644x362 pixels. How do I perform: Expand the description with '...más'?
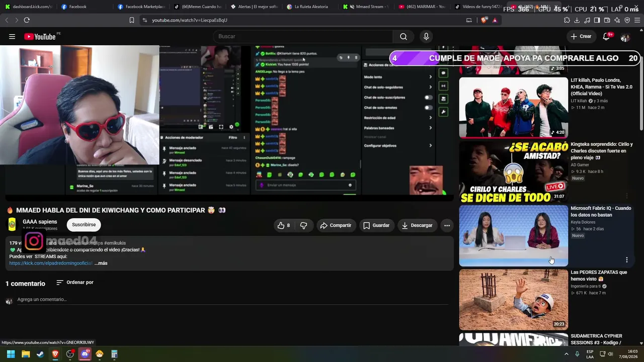pyautogui.click(x=101, y=263)
